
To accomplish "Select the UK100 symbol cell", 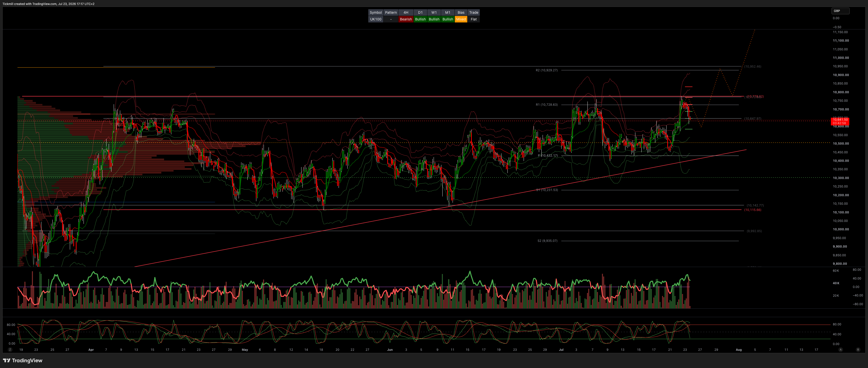I will pyautogui.click(x=376, y=19).
